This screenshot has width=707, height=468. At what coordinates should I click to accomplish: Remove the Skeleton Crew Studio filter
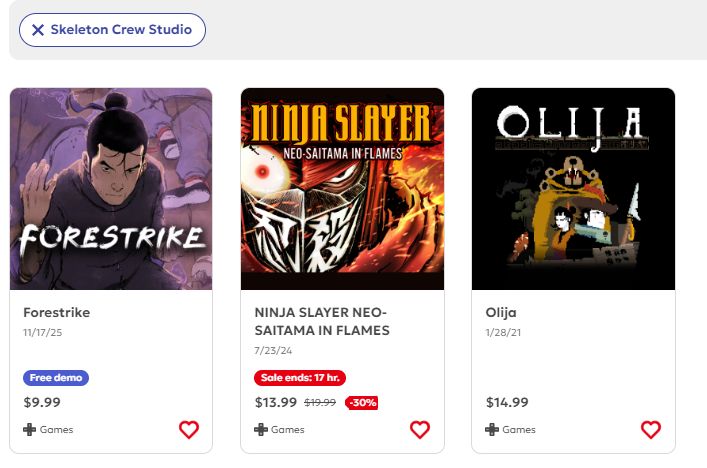38,30
